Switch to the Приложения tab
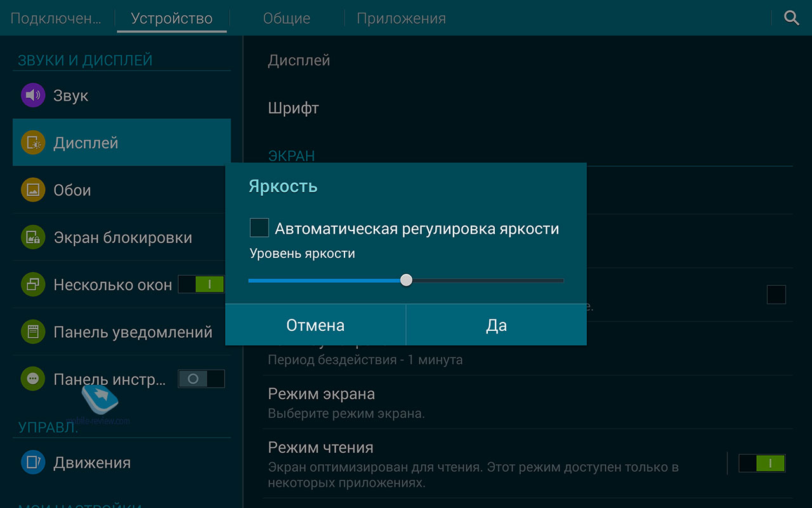 click(x=401, y=18)
